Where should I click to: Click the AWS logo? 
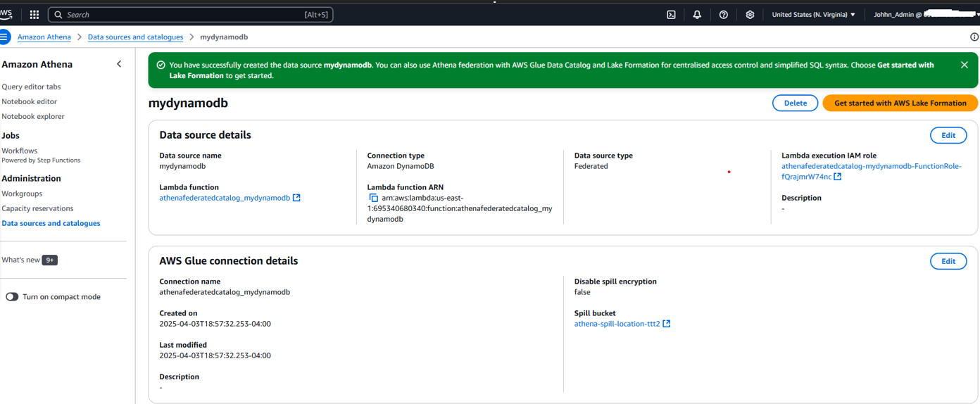tap(6, 14)
